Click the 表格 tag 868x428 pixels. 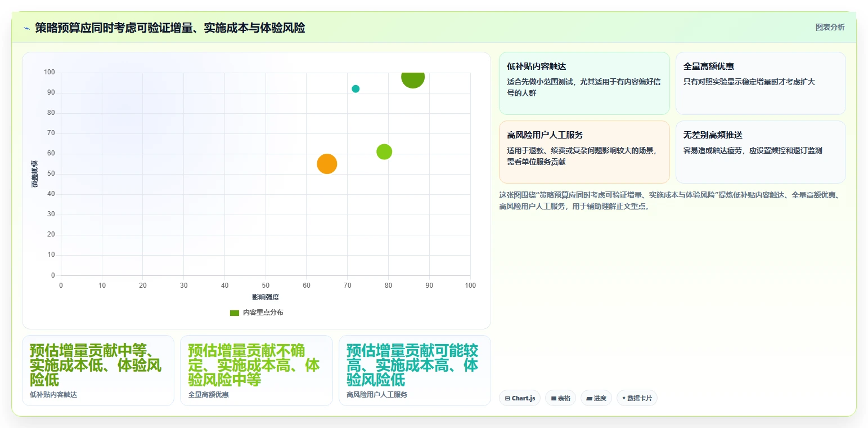coord(560,398)
